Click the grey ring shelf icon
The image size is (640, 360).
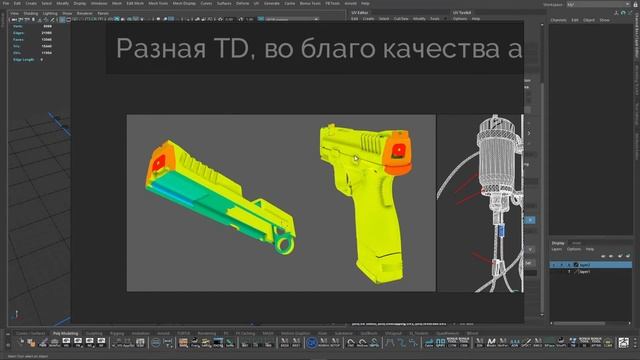point(156,343)
